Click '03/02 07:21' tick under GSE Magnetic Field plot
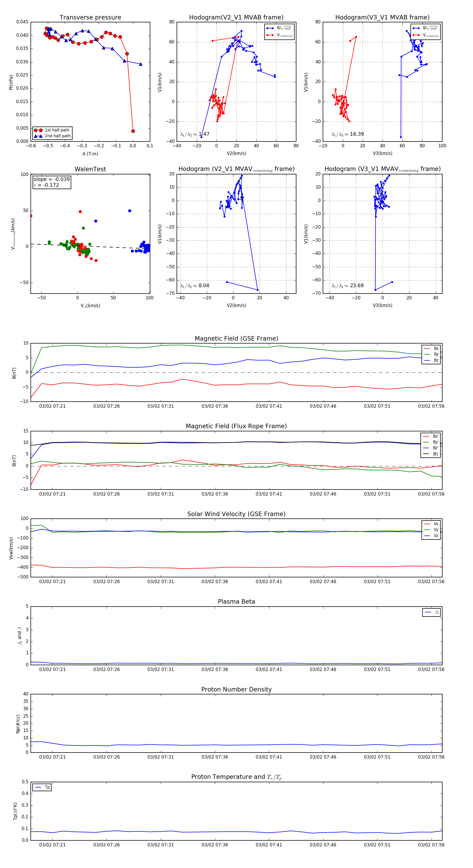 click(x=52, y=406)
